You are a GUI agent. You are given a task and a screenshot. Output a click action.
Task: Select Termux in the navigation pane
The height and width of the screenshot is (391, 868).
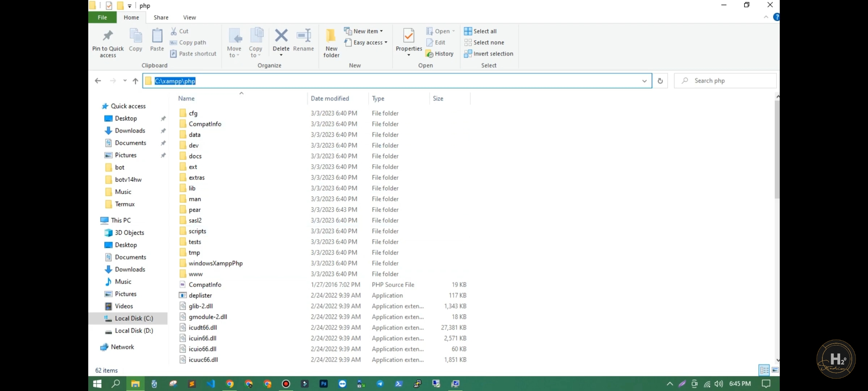pos(120,204)
